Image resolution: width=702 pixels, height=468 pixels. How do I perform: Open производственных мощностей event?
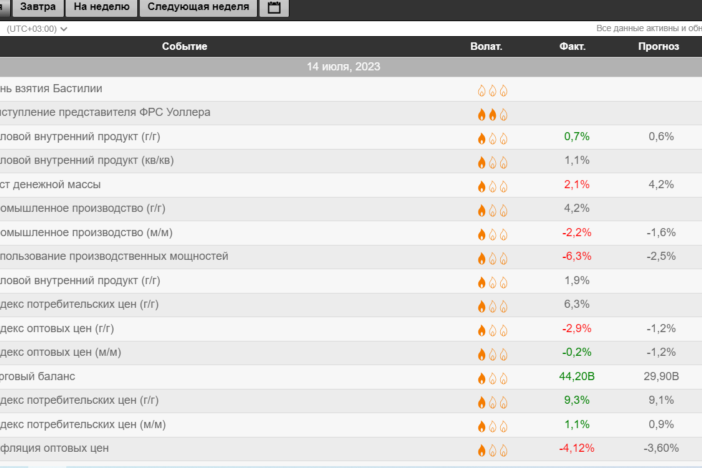pos(114,256)
